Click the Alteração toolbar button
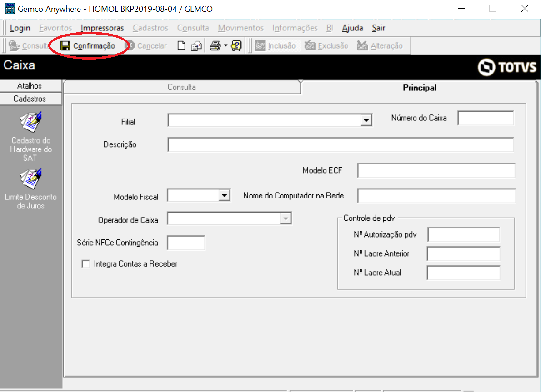 pos(380,45)
